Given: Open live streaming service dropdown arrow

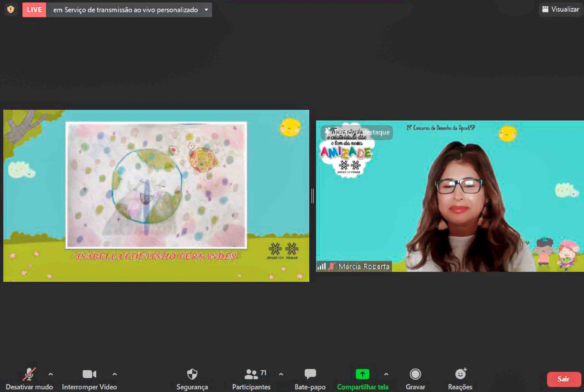Looking at the screenshot, I should pyautogui.click(x=206, y=10).
